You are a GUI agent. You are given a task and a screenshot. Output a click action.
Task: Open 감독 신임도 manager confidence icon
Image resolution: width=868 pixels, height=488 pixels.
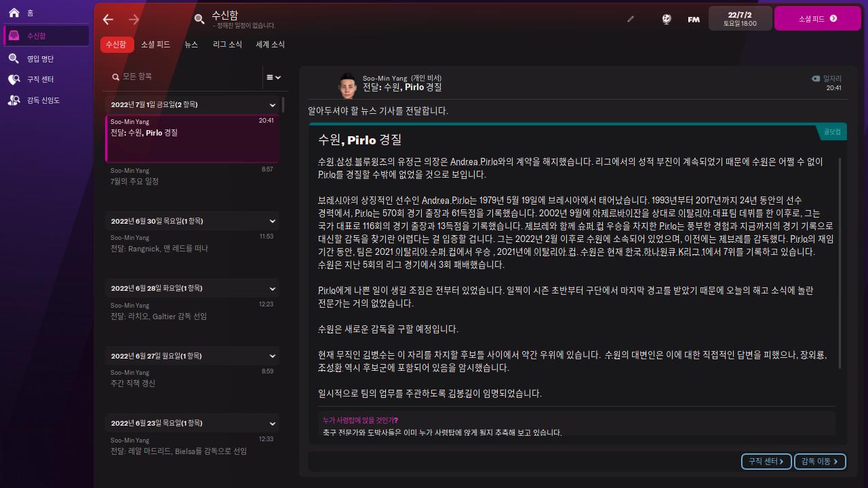pos(14,100)
